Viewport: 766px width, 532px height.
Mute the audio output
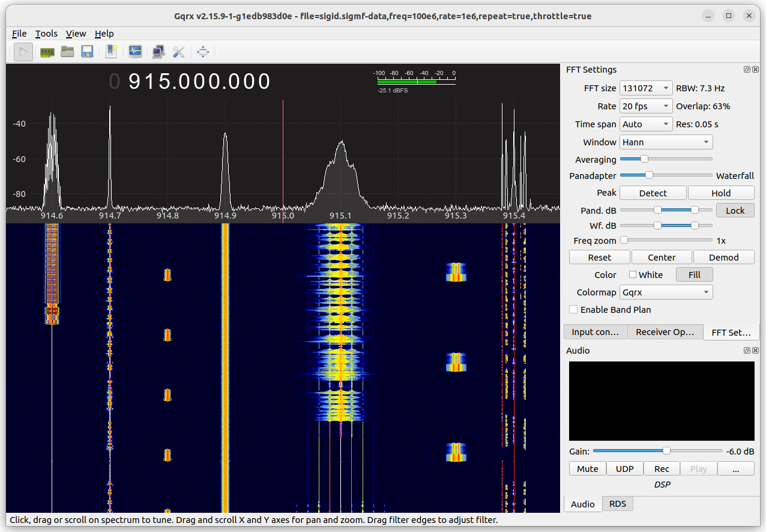coord(587,468)
